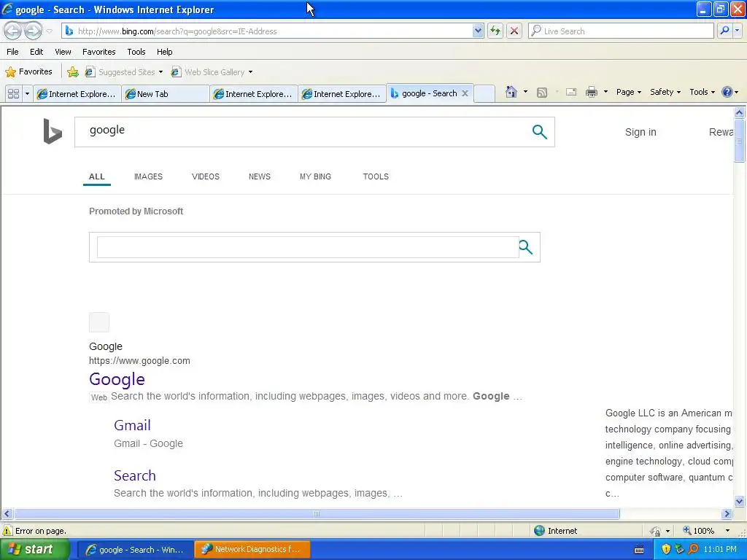
Task: Click the promoted empty search field
Action: click(x=307, y=247)
